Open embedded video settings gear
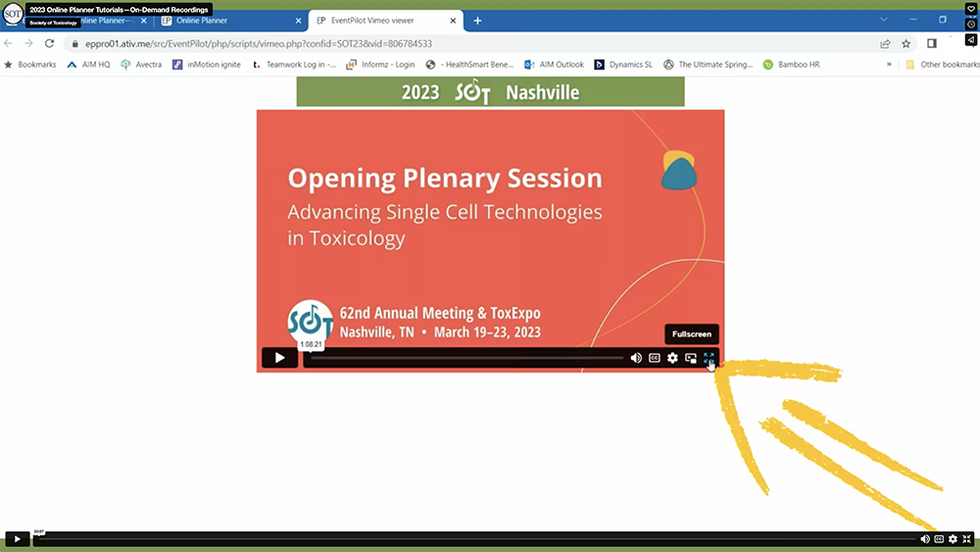The image size is (980, 552). [672, 358]
